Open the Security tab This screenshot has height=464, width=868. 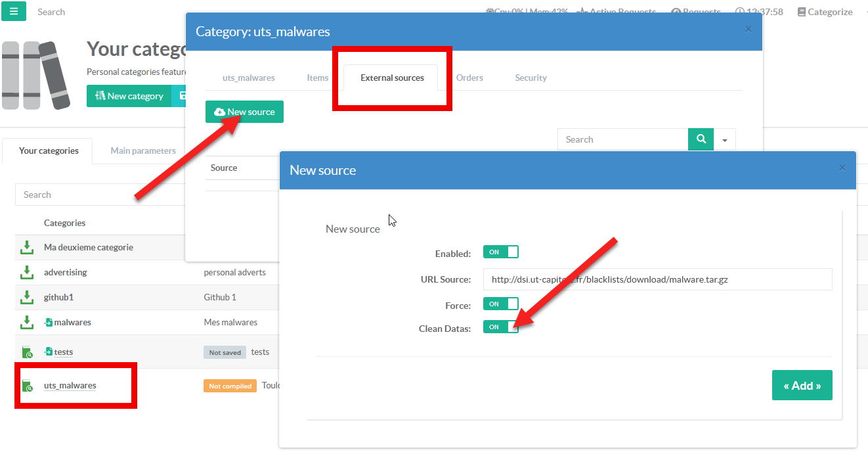click(531, 78)
